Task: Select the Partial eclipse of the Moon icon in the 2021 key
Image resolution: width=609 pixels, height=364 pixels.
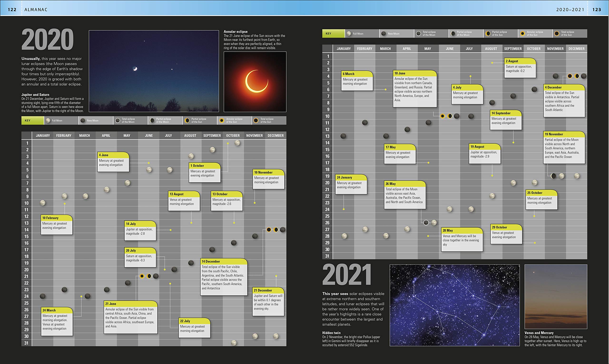Action: coord(453,34)
